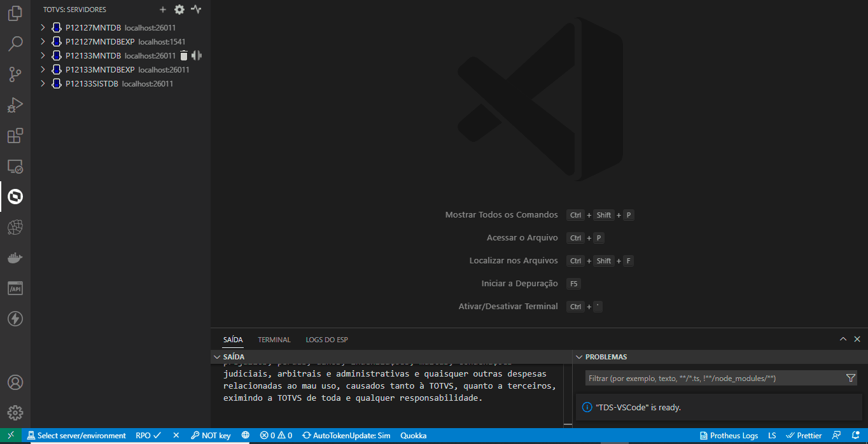Click the speaker icon on P12133MNTDB row
The height and width of the screenshot is (444, 868).
click(197, 55)
